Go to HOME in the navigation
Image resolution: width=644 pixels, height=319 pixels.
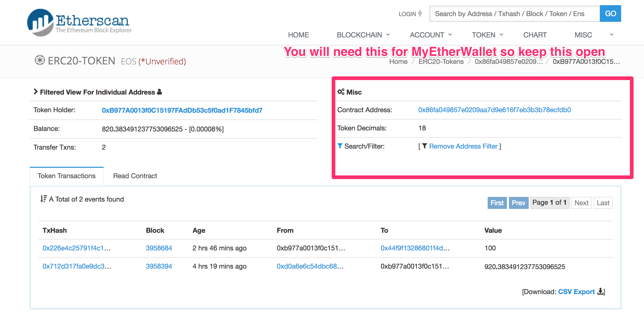(x=298, y=35)
